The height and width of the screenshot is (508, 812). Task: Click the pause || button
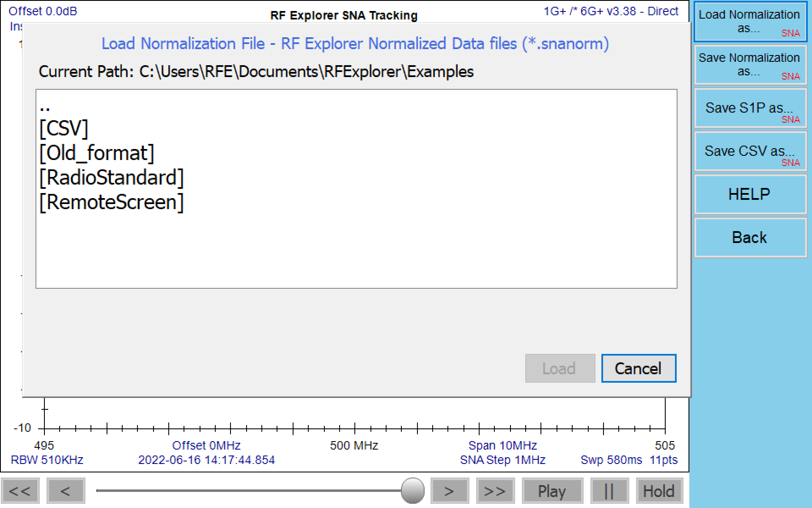609,491
